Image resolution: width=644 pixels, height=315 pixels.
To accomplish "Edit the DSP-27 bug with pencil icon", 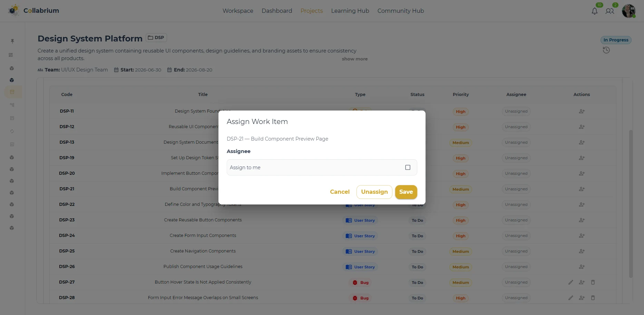I will (x=571, y=282).
